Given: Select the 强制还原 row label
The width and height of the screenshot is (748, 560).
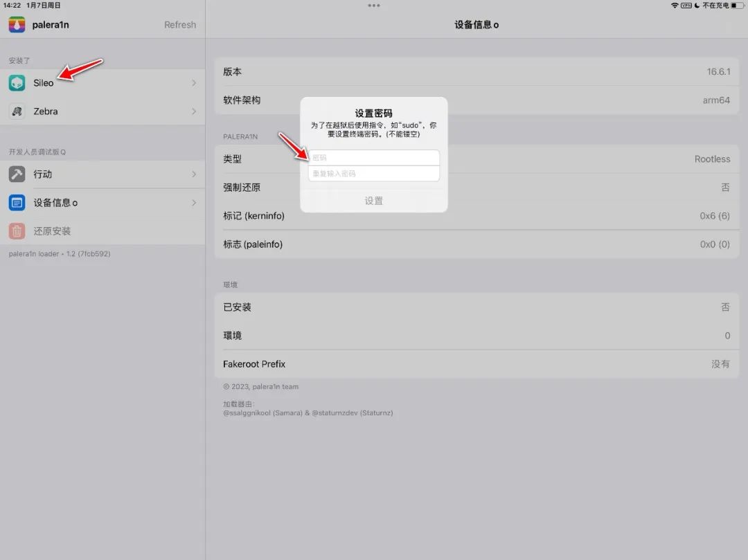Looking at the screenshot, I should coord(242,188).
